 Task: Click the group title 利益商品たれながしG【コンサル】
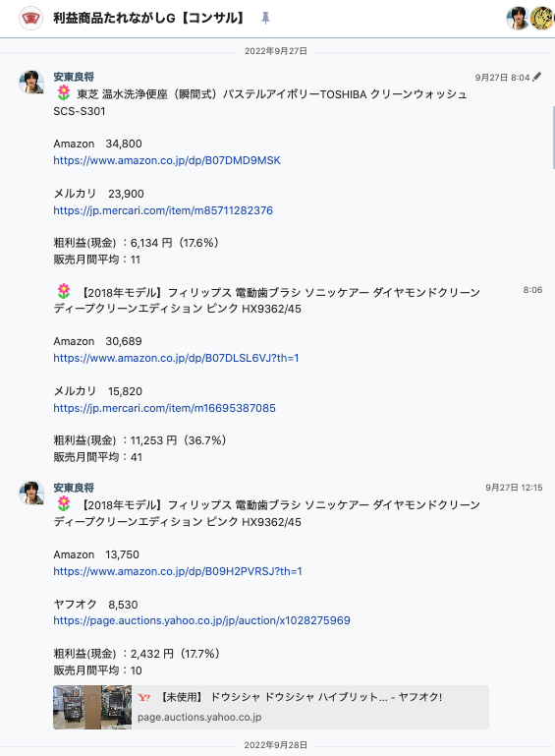point(149,19)
